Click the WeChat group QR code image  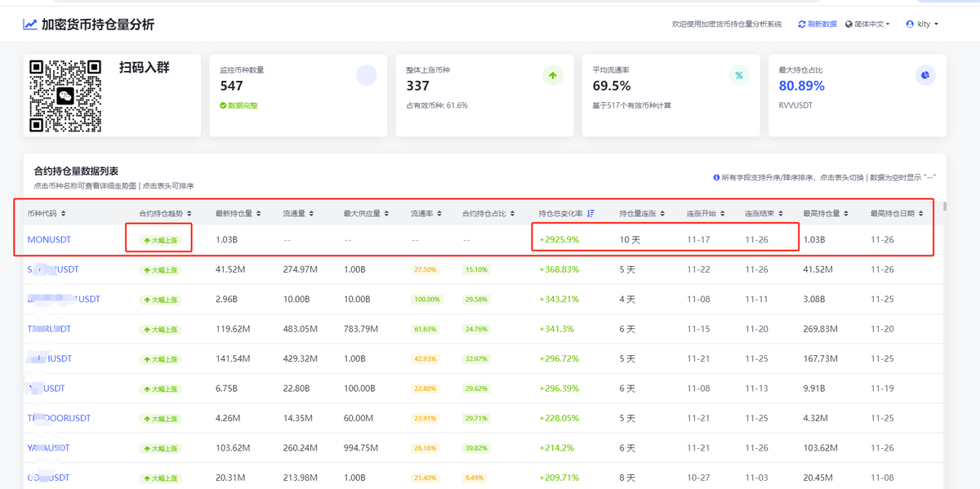click(65, 96)
